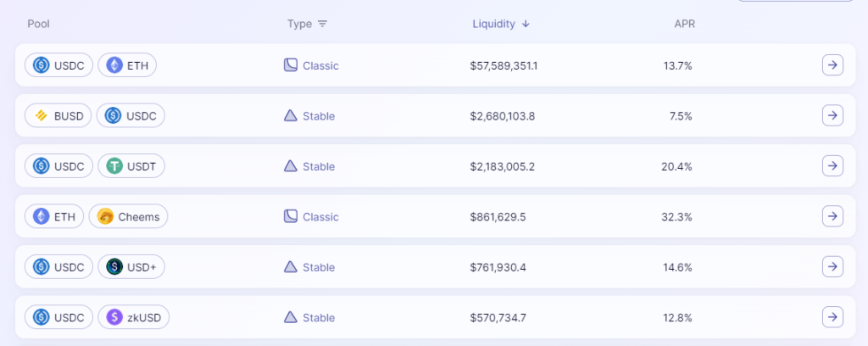The width and height of the screenshot is (868, 346).
Task: Click the USD+ token chip
Action: (131, 267)
